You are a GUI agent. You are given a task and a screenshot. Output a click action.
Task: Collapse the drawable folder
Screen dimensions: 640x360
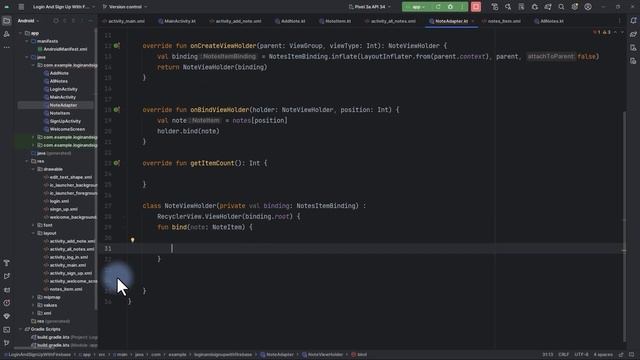point(33,169)
